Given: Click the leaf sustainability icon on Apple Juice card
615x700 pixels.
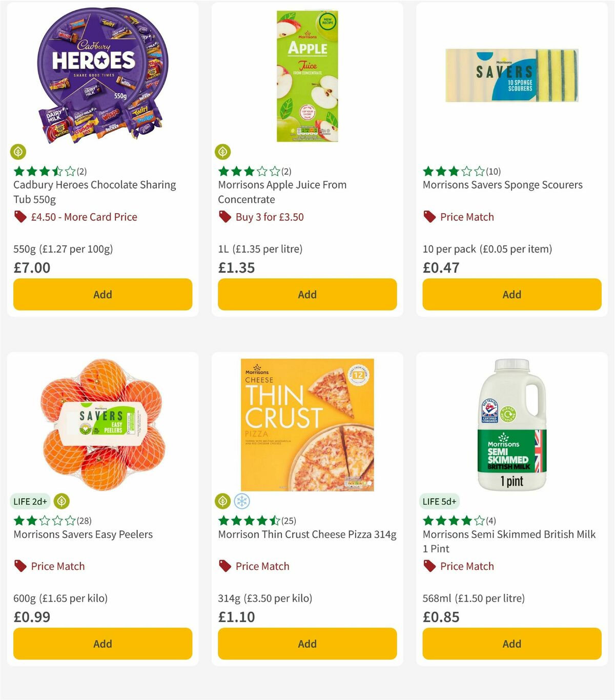Looking at the screenshot, I should [x=223, y=152].
